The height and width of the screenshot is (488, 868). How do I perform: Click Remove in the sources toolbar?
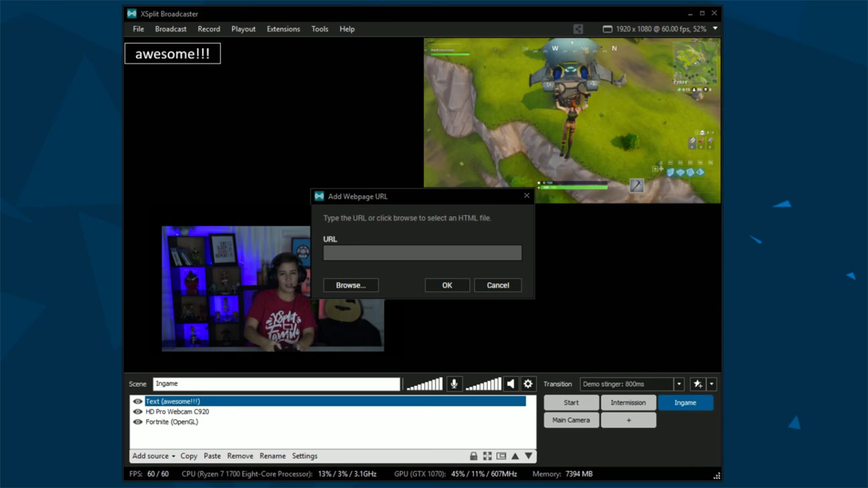tap(240, 456)
